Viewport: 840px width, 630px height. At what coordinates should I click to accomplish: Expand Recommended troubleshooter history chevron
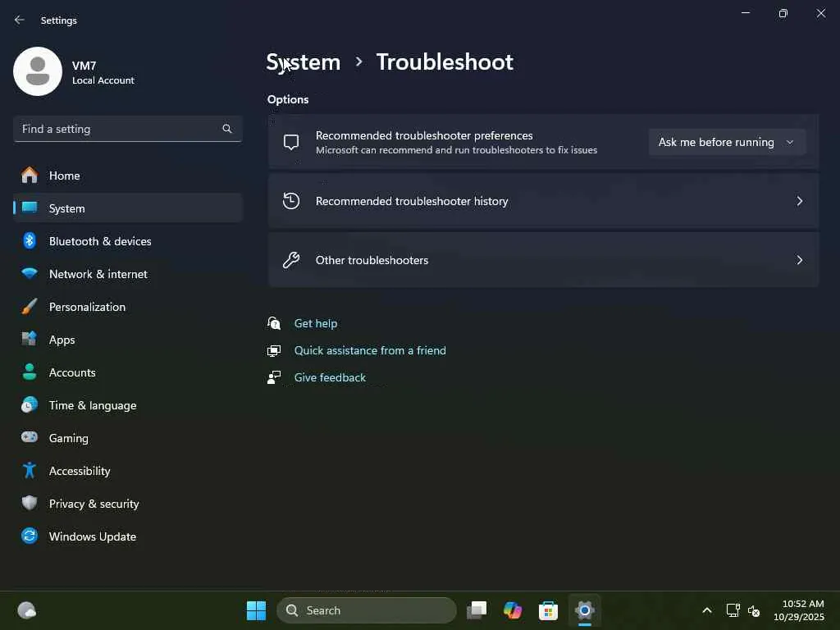(799, 201)
